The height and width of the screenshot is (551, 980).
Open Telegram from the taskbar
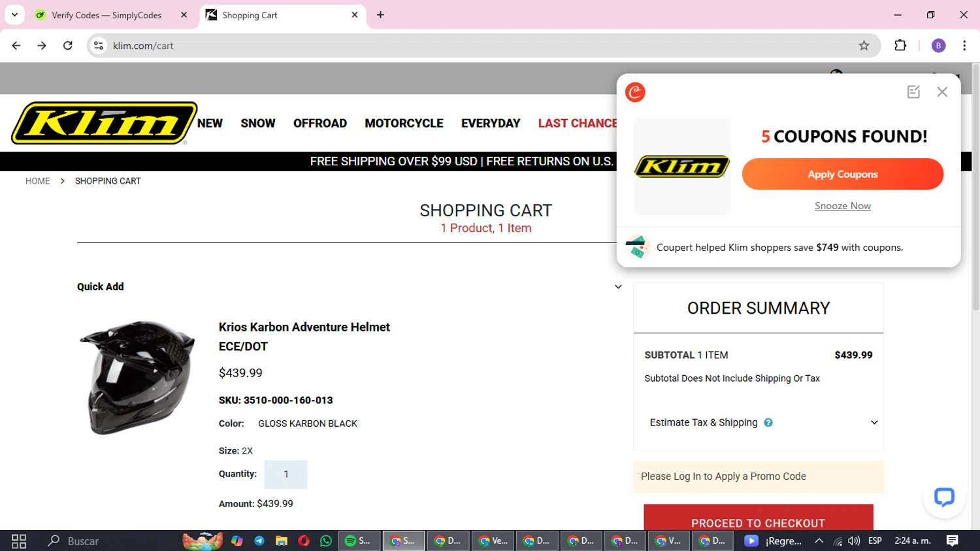(x=259, y=541)
